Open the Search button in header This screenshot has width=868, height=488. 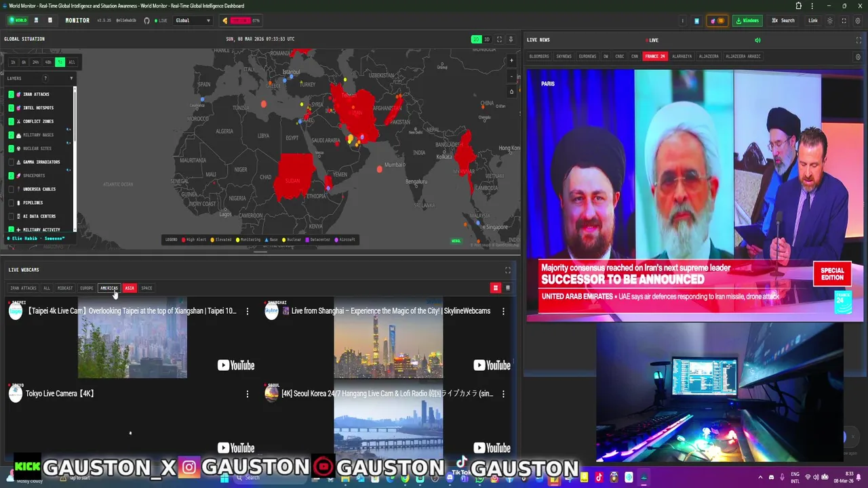pos(784,20)
